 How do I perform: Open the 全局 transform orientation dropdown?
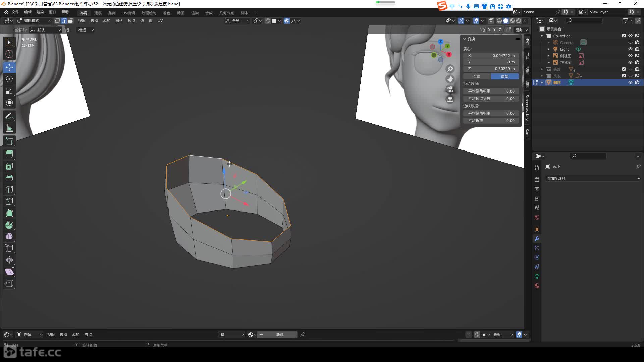coord(237,21)
